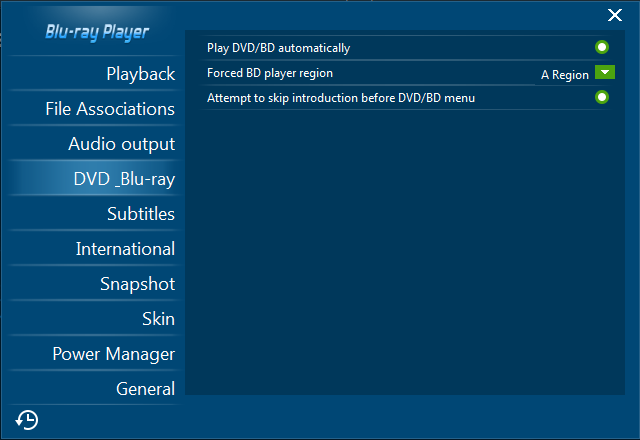
Task: Click 'Attempt to skip introduction' label text
Action: (x=341, y=98)
